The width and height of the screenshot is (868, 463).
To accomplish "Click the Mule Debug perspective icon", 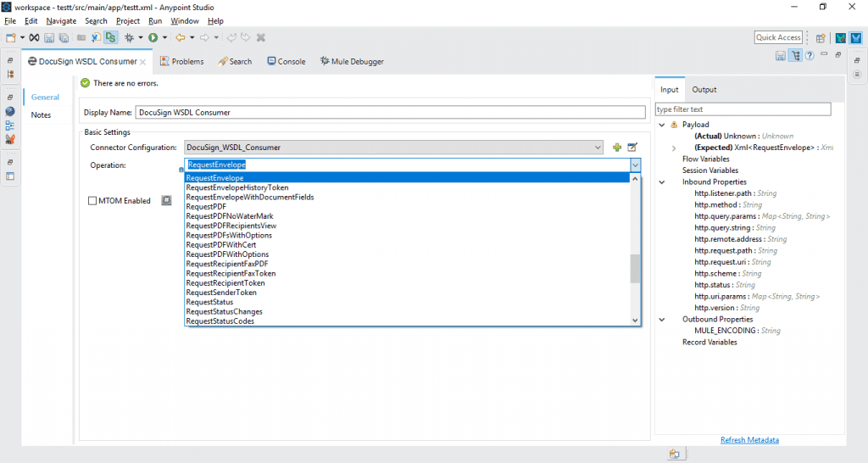I will 841,37.
